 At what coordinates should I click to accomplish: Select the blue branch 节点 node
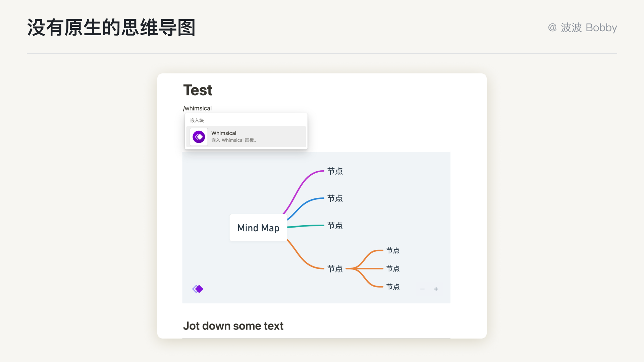(335, 198)
